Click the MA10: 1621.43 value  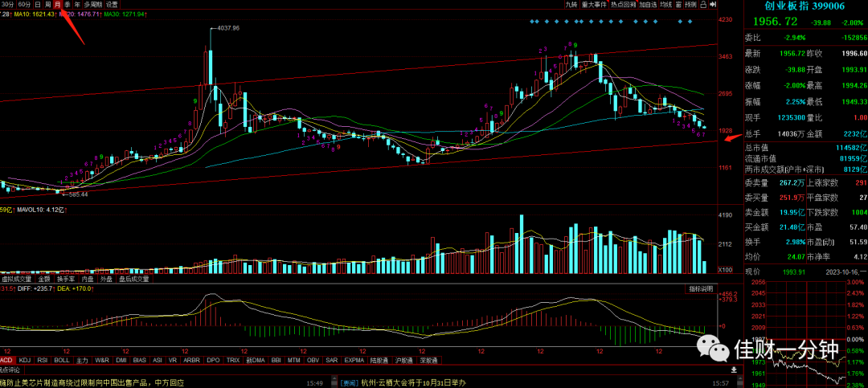click(x=34, y=14)
